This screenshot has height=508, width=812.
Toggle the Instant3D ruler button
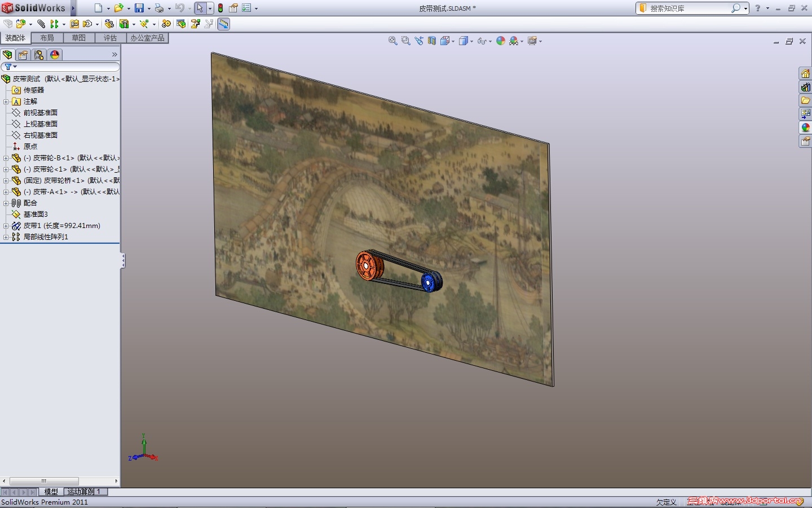click(224, 24)
